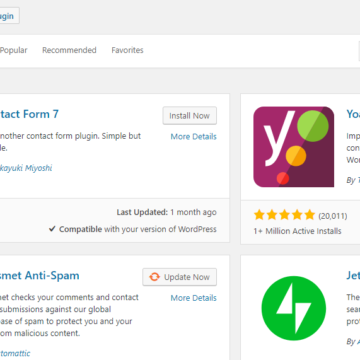Viewport: 360px width, 360px height.
Task: Open the Yoast plugin title link
Action: click(353, 114)
